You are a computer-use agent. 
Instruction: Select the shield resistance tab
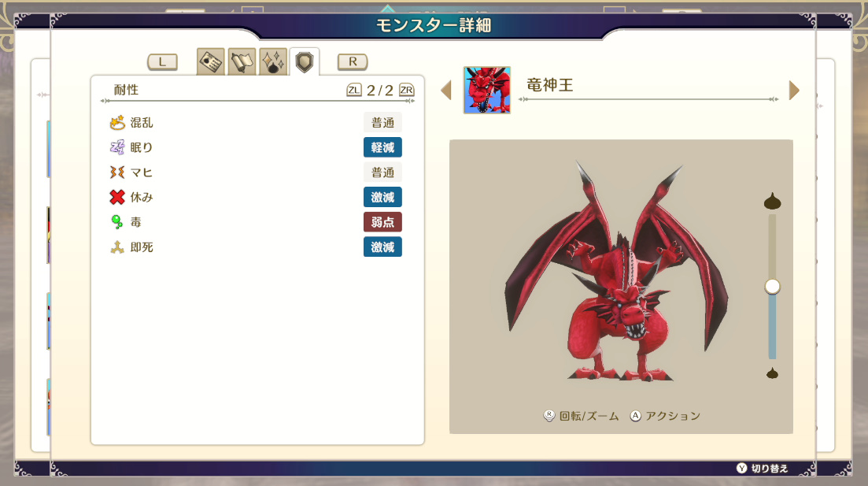click(305, 61)
